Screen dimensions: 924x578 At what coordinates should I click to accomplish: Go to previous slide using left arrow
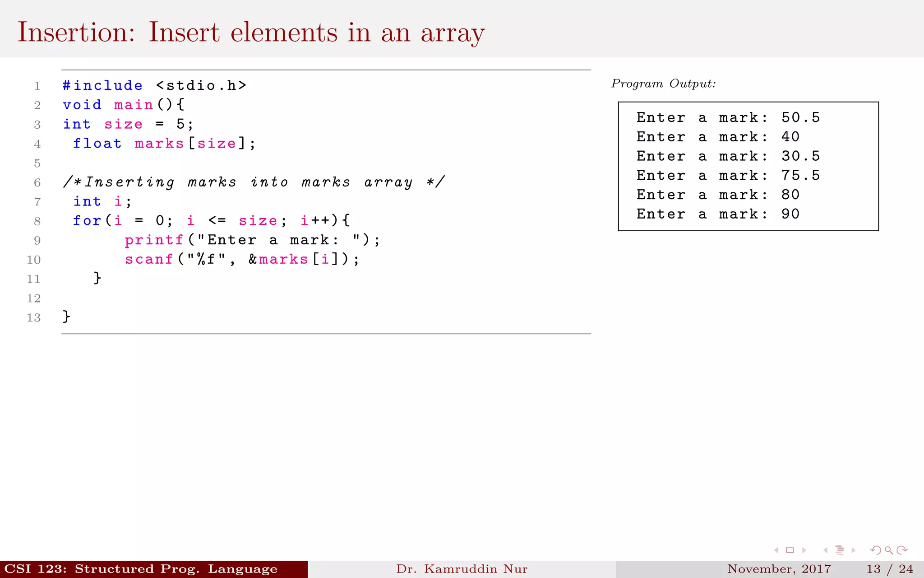point(776,550)
